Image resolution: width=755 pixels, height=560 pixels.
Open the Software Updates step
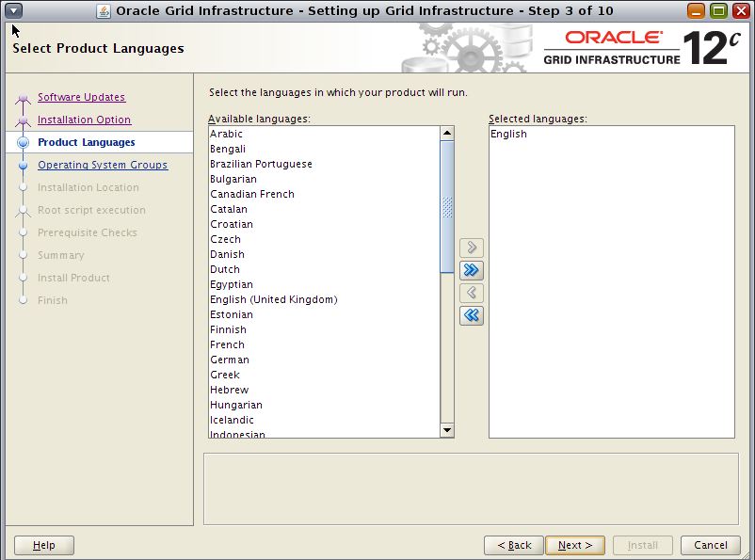(x=81, y=97)
